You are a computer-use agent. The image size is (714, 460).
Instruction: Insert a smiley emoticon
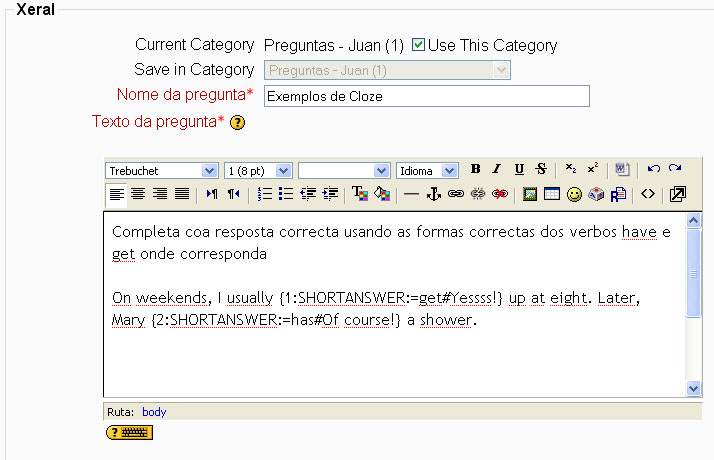point(574,194)
